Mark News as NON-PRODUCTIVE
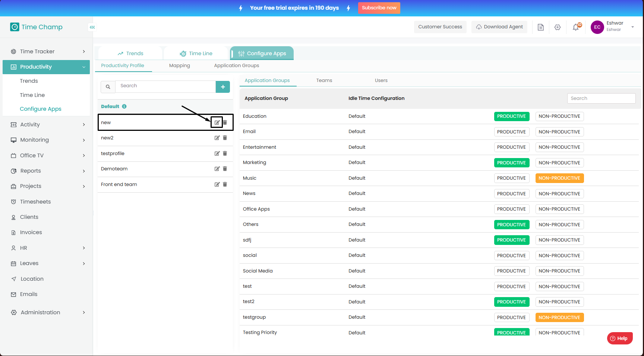This screenshot has width=644, height=356. (x=559, y=194)
